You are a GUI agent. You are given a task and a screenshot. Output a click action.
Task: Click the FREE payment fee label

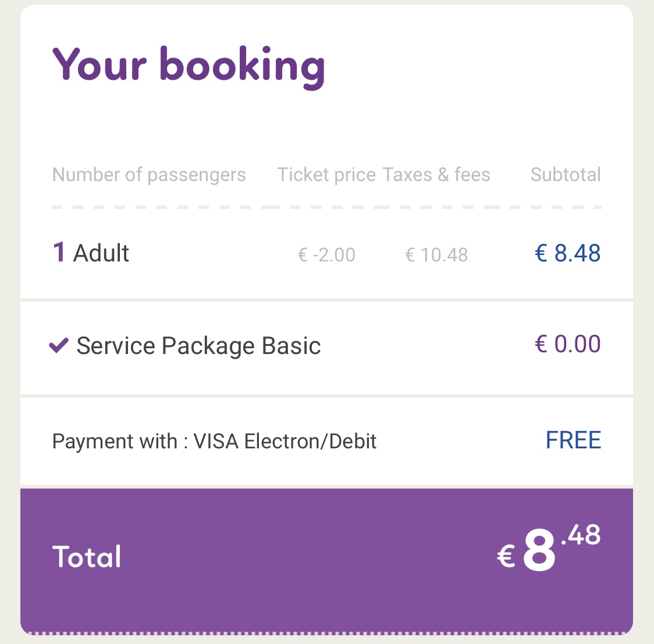pos(574,440)
